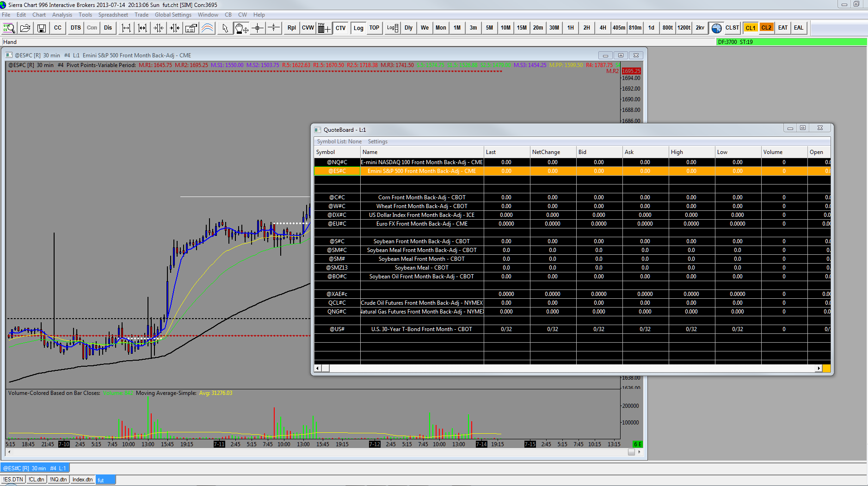Image resolution: width=868 pixels, height=486 pixels.
Task: Open chart studies curved lines icon
Action: point(207,28)
